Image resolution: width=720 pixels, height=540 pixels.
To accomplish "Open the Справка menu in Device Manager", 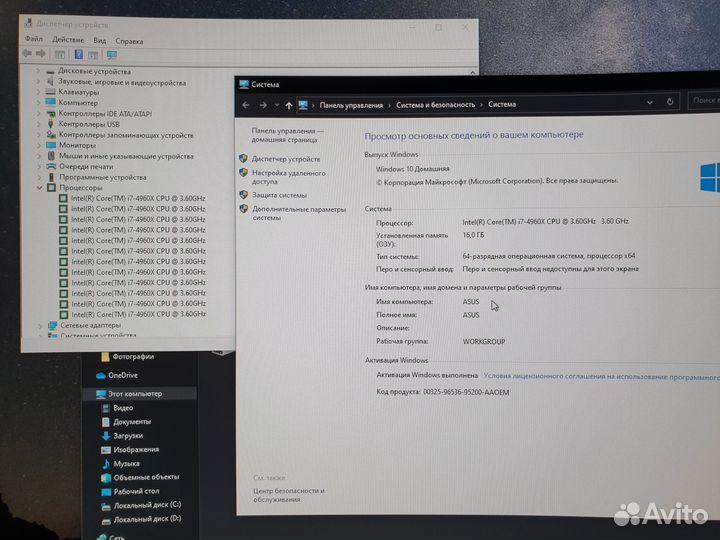I will point(129,41).
